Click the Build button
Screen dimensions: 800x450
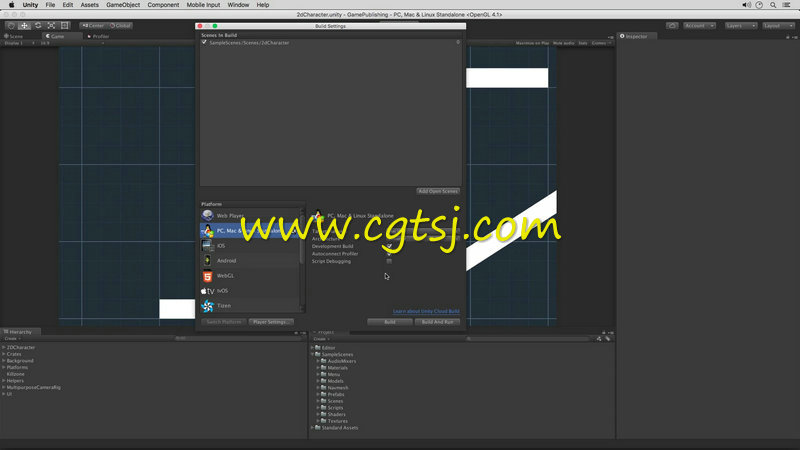coord(390,322)
